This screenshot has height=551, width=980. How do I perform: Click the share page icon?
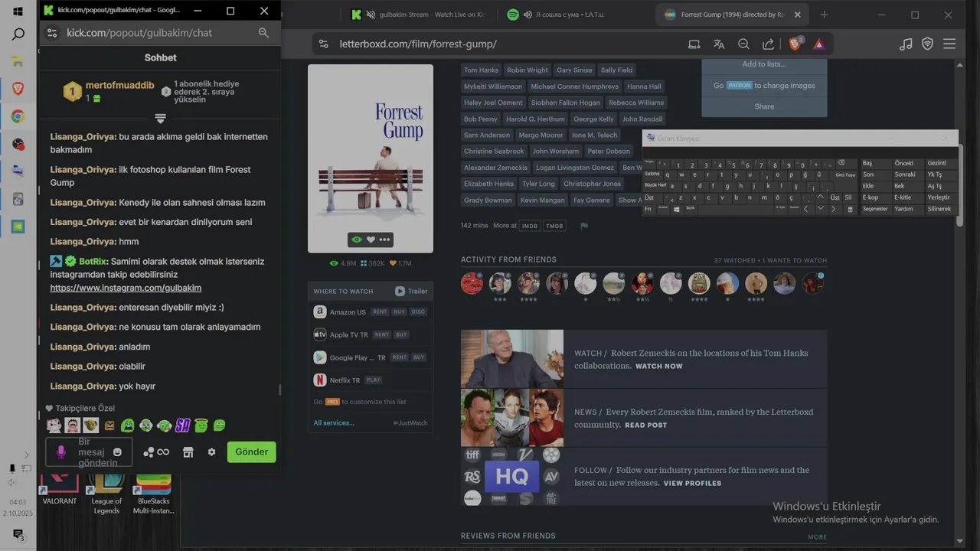coord(768,44)
